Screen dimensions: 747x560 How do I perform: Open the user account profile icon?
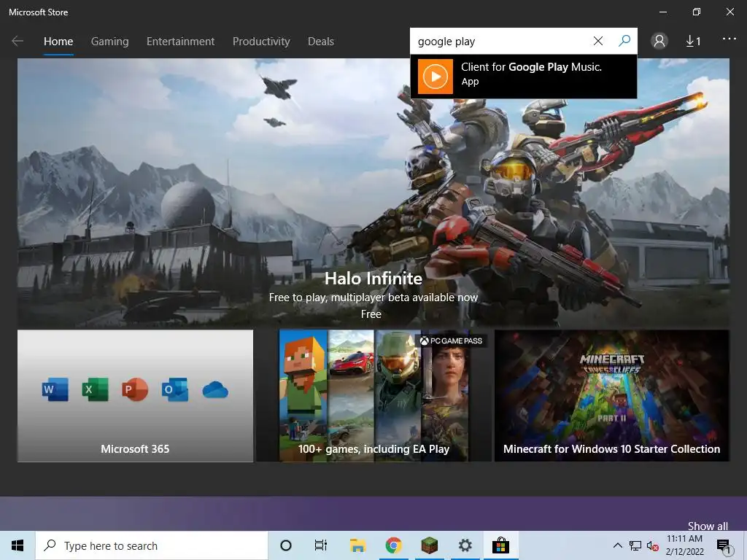(659, 42)
